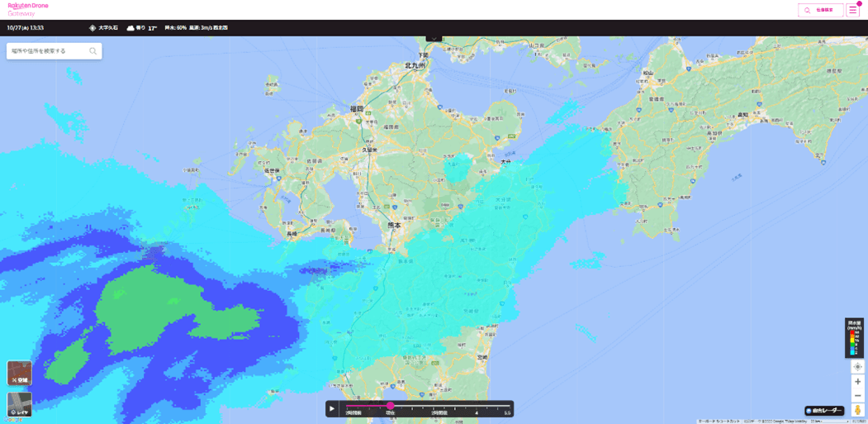The width and height of the screenshot is (868, 424).
Task: Click the 長崎 city label on map
Action: pyautogui.click(x=292, y=235)
